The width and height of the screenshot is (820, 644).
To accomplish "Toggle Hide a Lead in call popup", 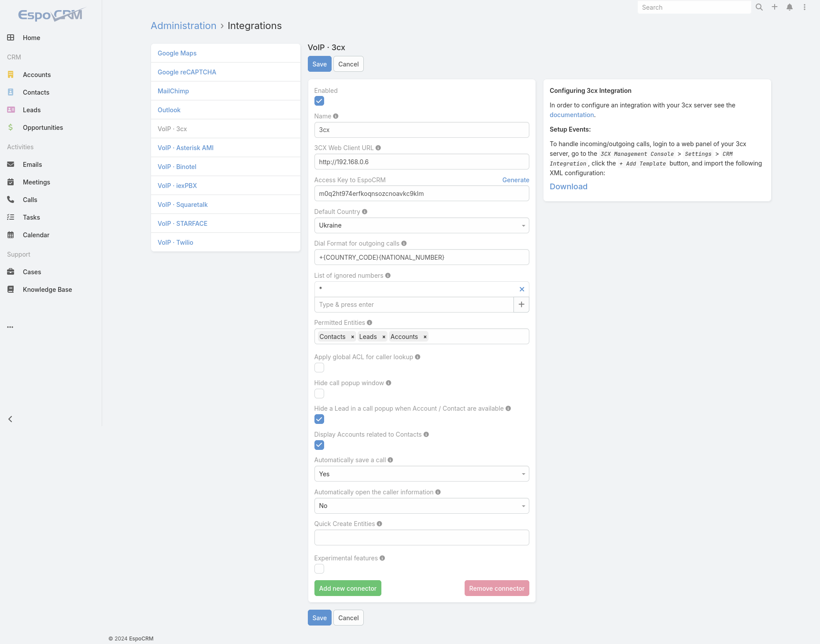I will [x=319, y=419].
